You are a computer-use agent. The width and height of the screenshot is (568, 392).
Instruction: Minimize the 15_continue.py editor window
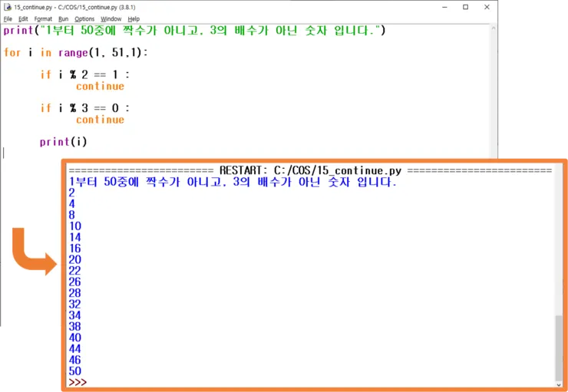(444, 7)
